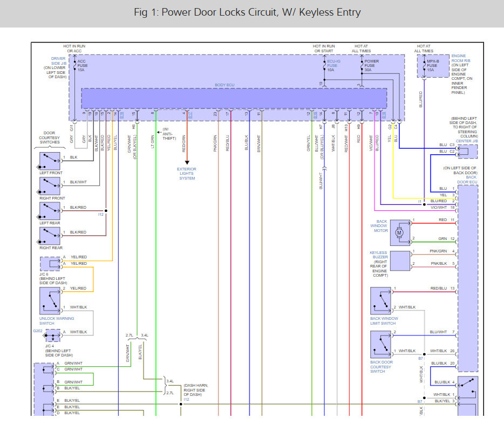The height and width of the screenshot is (432, 504).
Task: Open the Exterior Lights System reference
Action: (x=187, y=173)
